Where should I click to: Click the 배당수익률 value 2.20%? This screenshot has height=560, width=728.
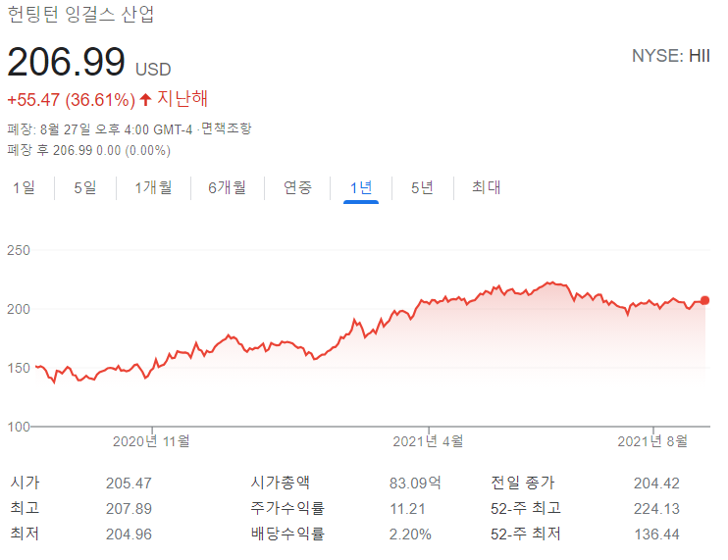tap(410, 535)
